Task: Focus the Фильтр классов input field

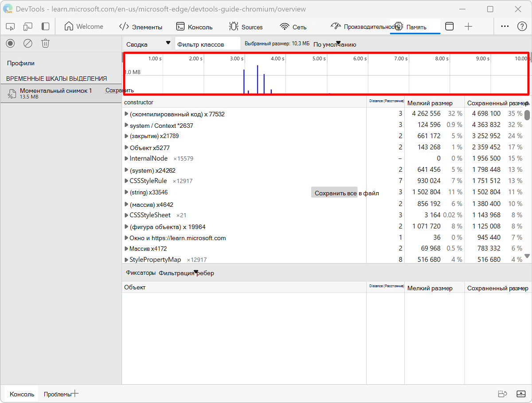Action: (x=207, y=44)
